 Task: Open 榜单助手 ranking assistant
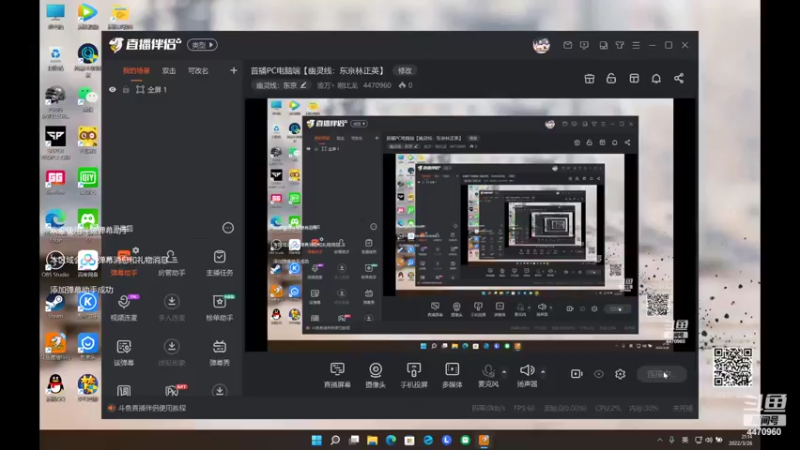tap(219, 308)
